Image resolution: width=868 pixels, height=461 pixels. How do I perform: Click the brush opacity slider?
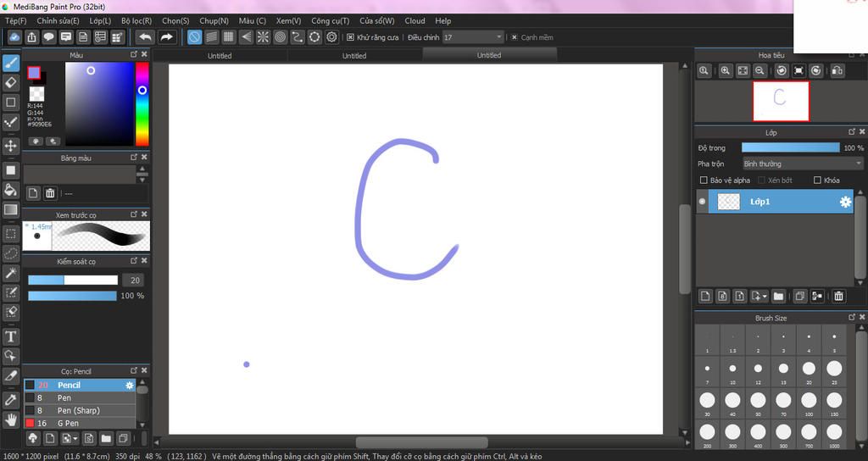click(x=73, y=296)
